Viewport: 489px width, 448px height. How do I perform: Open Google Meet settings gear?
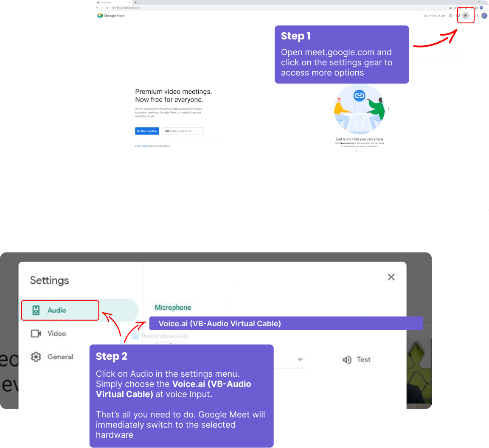(465, 16)
